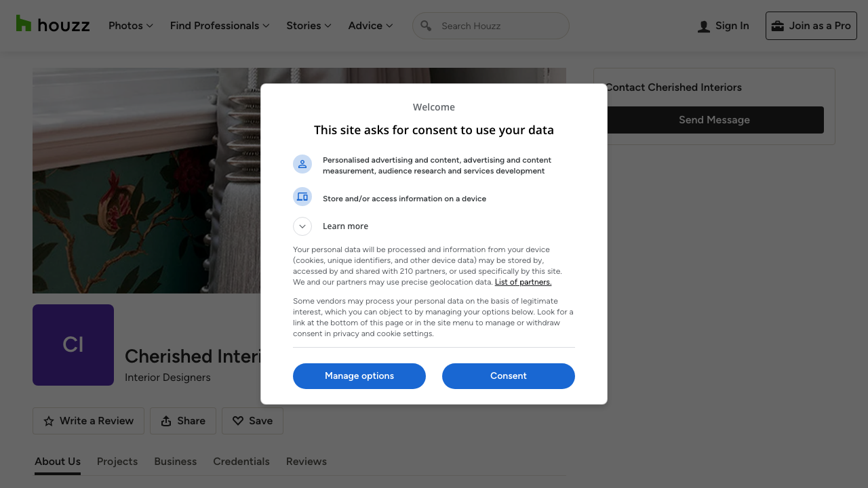Screen dimensions: 868x488
Task: Expand the Stories menu
Action: (x=309, y=26)
